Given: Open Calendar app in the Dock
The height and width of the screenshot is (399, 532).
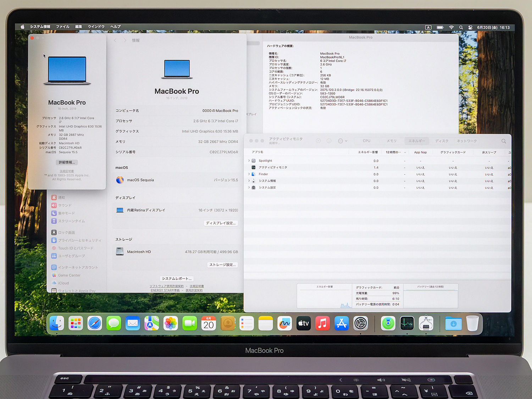Looking at the screenshot, I should [x=209, y=323].
